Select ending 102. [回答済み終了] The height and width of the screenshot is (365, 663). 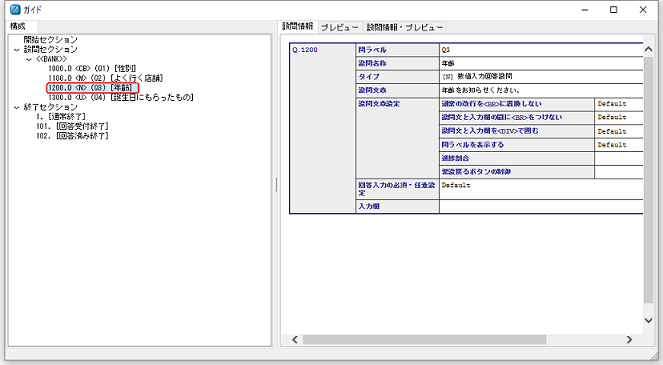tap(72, 136)
